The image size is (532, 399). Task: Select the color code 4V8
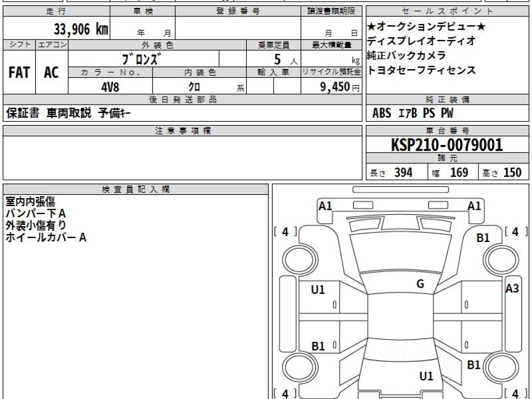pos(110,86)
